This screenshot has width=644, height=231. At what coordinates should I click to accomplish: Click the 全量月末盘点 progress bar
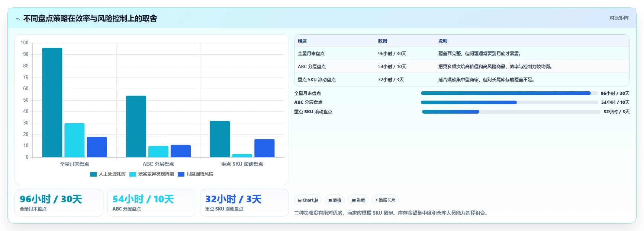509,93
